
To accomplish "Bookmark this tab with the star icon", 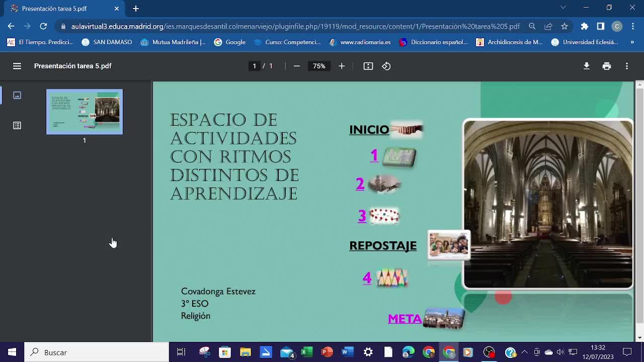I will (x=565, y=26).
